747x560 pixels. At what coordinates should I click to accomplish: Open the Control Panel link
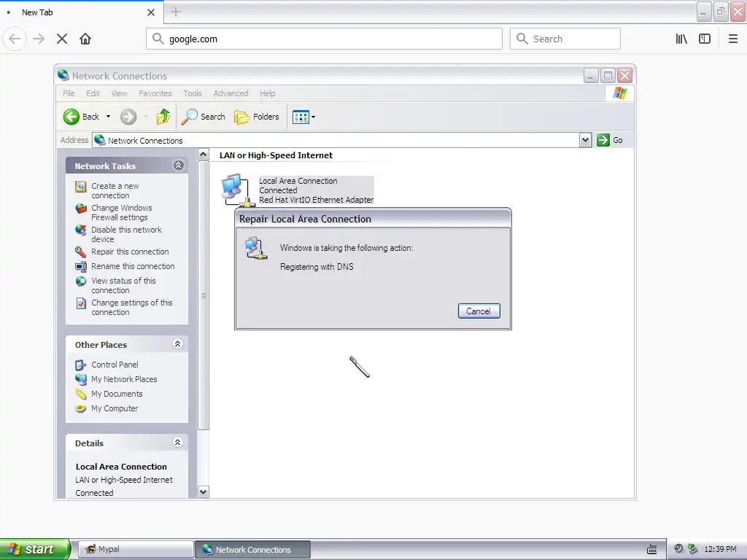click(115, 365)
